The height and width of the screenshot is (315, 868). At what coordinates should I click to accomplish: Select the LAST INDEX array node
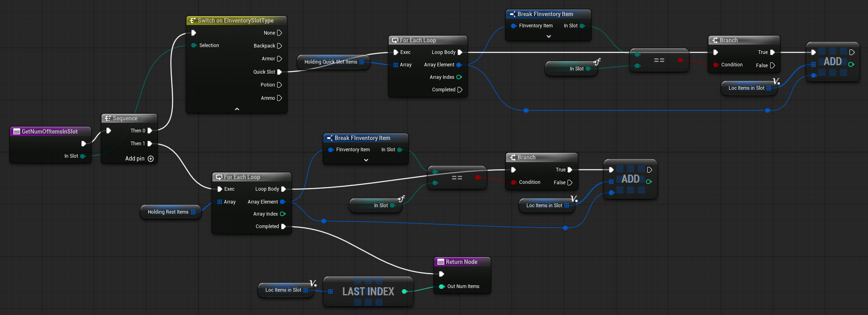368,292
